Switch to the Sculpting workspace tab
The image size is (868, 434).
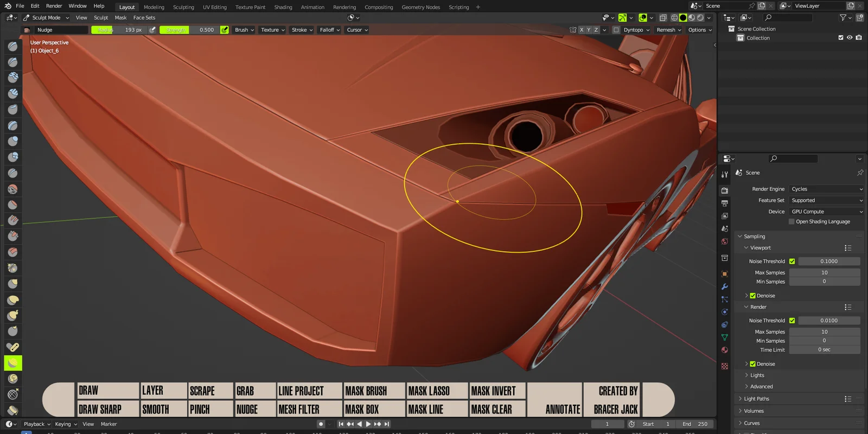(183, 7)
